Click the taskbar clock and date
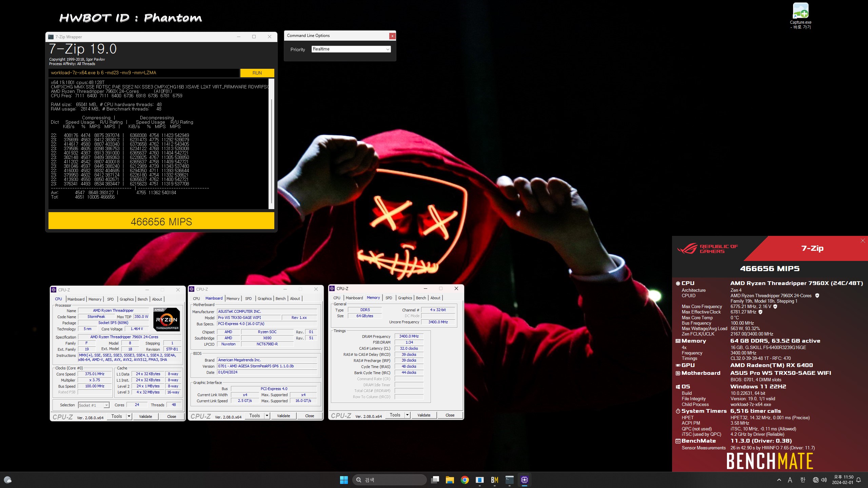Screen dimensions: 868x488 (843, 480)
